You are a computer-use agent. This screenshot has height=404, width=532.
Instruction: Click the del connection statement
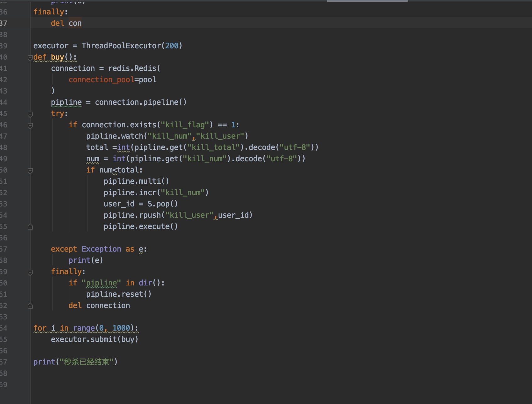click(x=99, y=306)
